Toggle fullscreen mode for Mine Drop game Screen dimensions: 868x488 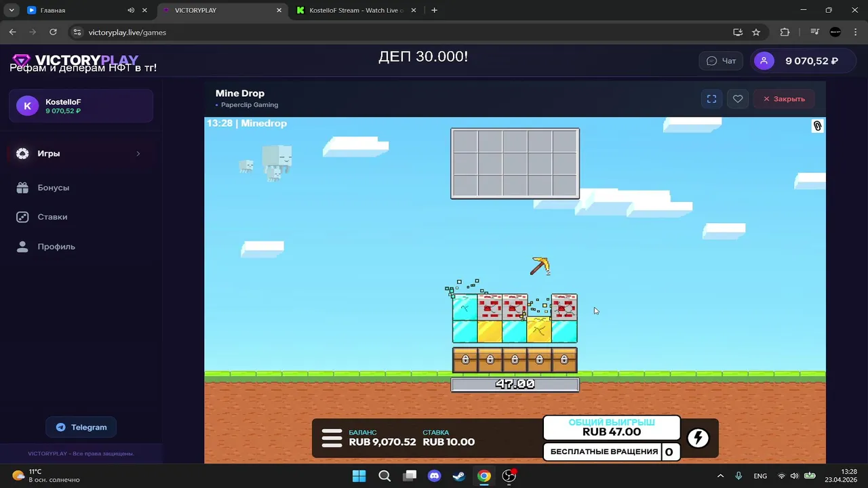pyautogui.click(x=711, y=99)
